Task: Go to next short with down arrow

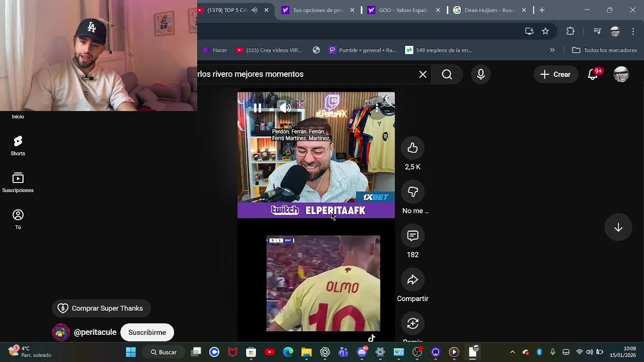Action: click(618, 228)
